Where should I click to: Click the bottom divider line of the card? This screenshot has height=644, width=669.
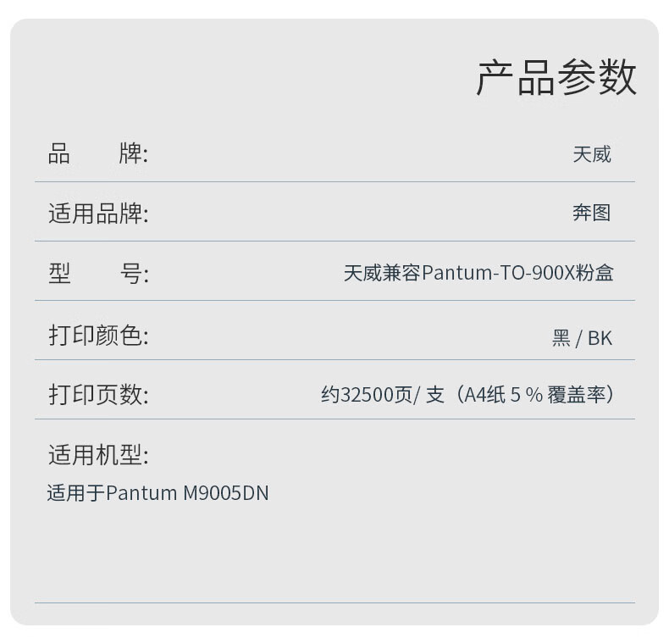(334, 602)
